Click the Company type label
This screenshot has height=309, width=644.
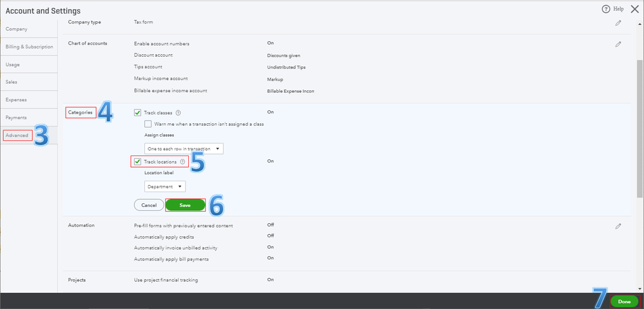84,22
